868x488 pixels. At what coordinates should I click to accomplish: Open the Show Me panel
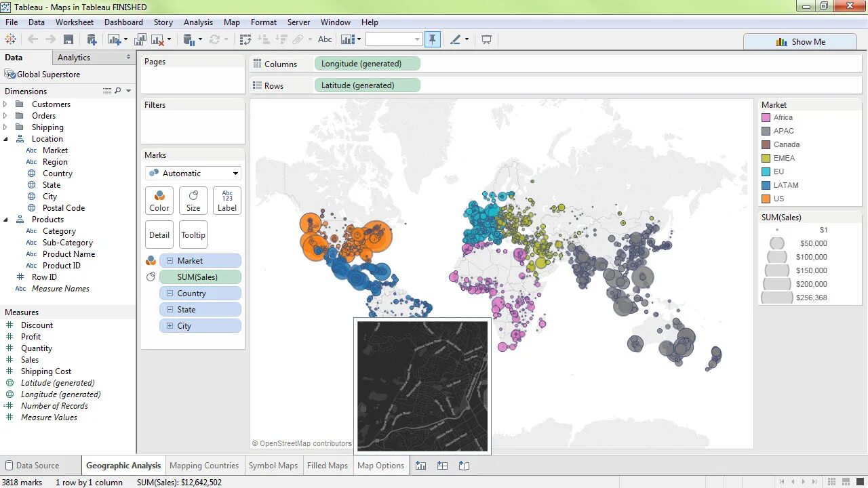pyautogui.click(x=800, y=41)
